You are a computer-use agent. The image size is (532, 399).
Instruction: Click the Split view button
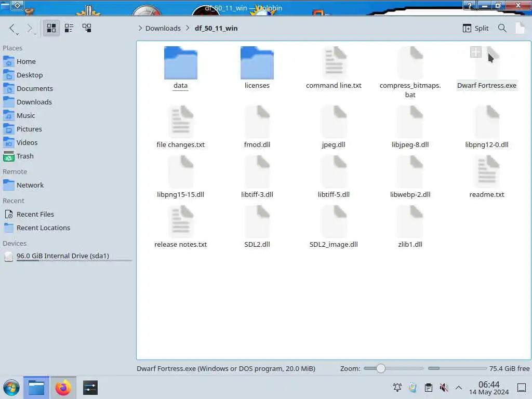476,28
